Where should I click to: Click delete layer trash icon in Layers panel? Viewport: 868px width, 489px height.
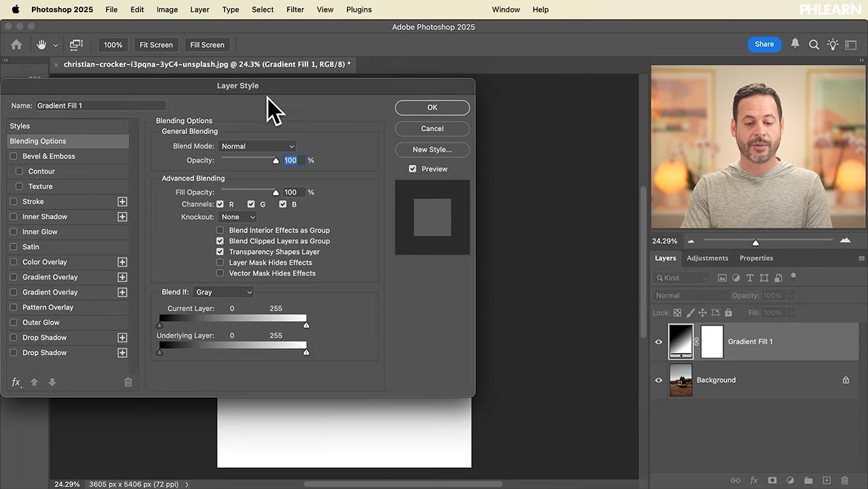pos(845,480)
